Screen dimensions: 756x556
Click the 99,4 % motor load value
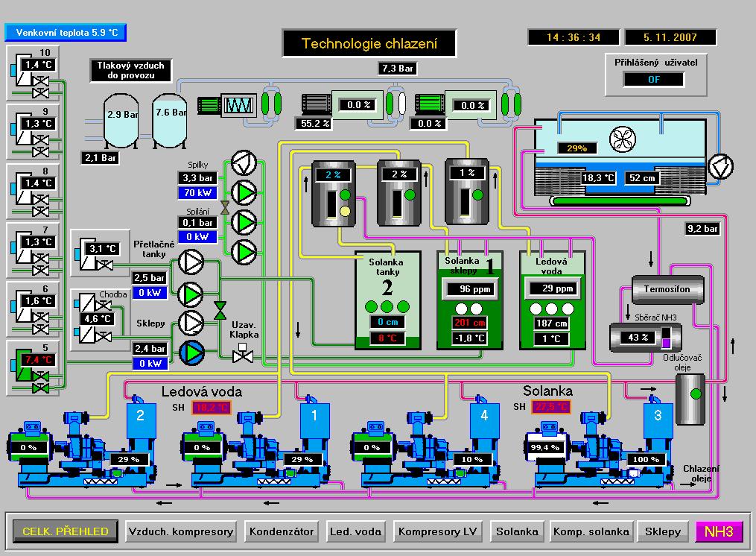[544, 447]
